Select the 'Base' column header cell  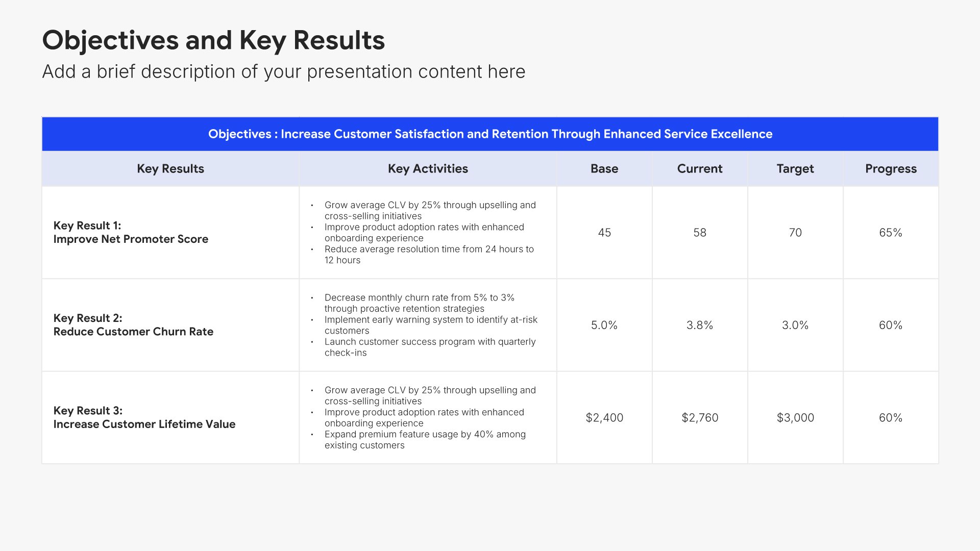pyautogui.click(x=604, y=168)
